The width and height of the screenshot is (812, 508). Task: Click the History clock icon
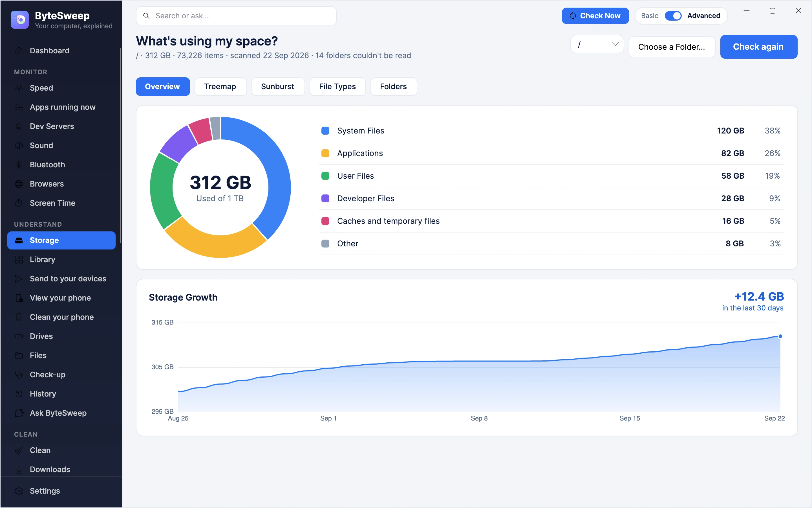19,393
